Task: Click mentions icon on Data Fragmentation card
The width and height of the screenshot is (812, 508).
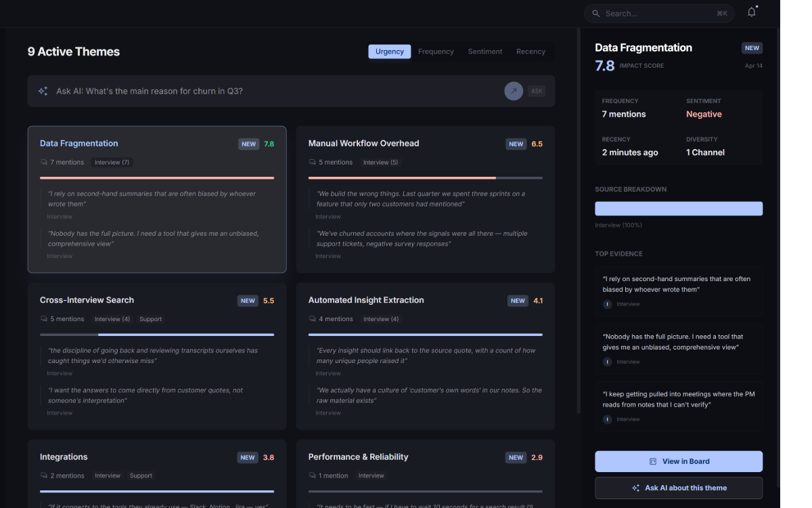Action: click(44, 163)
